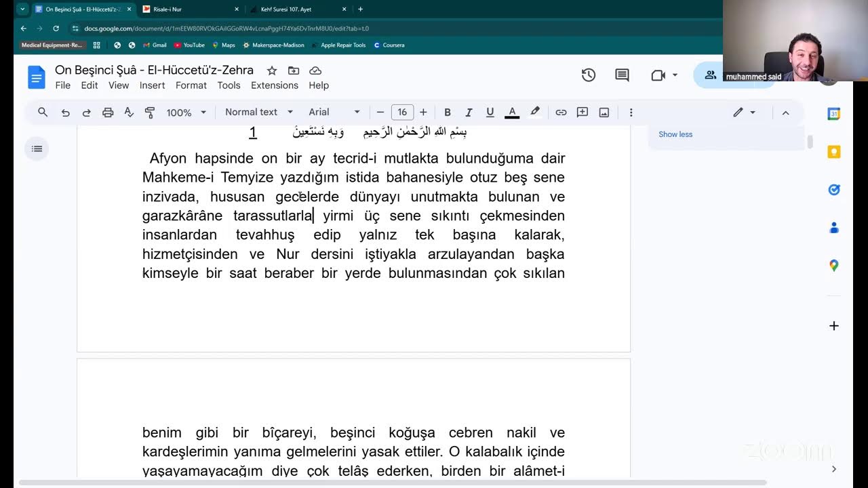Toggle italic formatting
This screenshot has height=488, width=868.
tap(469, 113)
